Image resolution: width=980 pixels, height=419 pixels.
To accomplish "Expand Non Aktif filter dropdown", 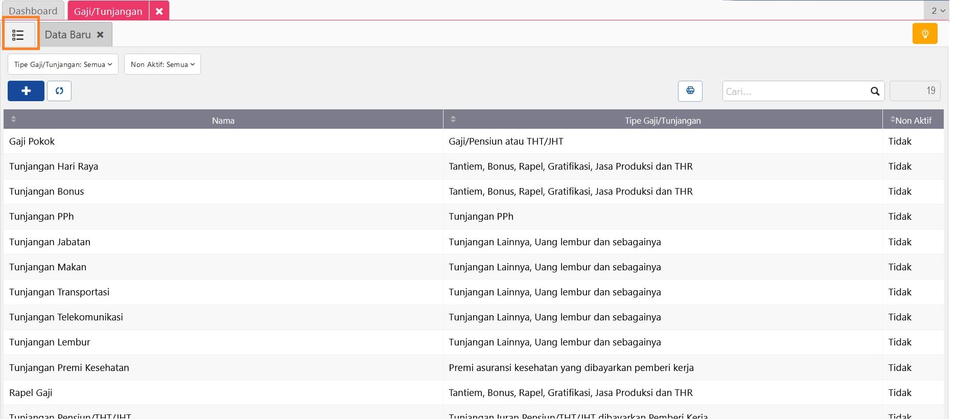I will (x=162, y=64).
